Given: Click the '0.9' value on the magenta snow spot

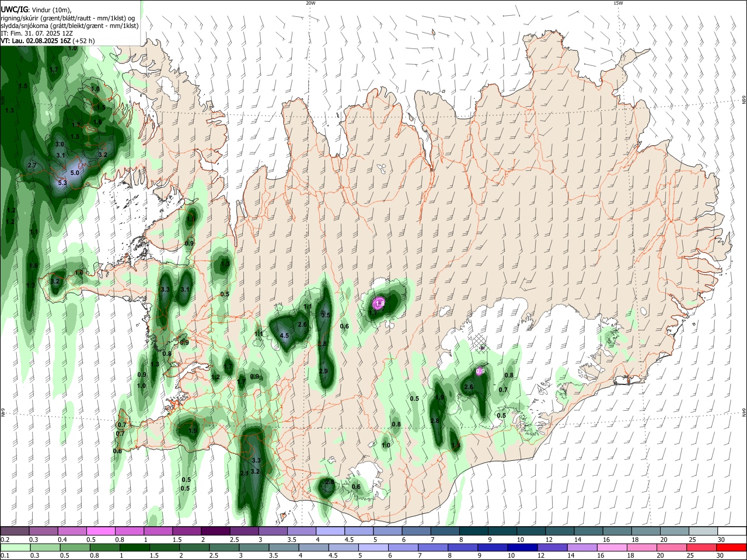Looking at the screenshot, I should (x=480, y=371).
